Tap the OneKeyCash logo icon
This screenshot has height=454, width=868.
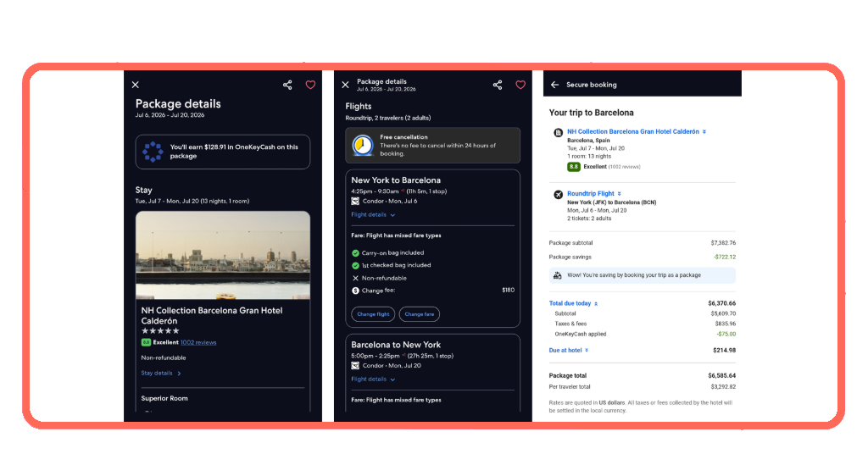[153, 152]
